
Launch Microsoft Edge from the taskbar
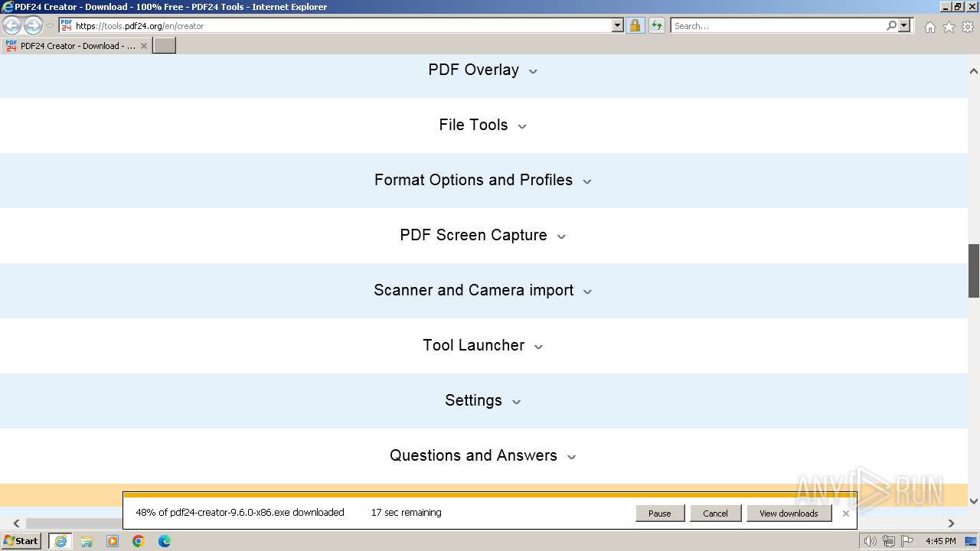pos(165,541)
